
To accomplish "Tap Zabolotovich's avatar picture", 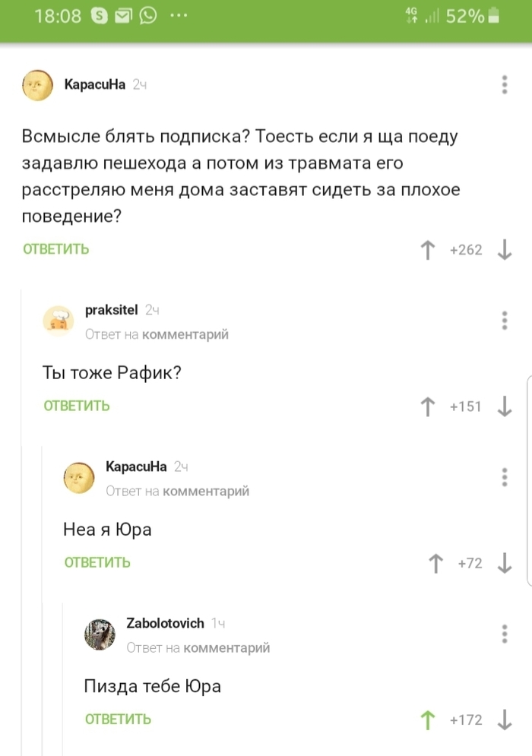I will point(100,634).
